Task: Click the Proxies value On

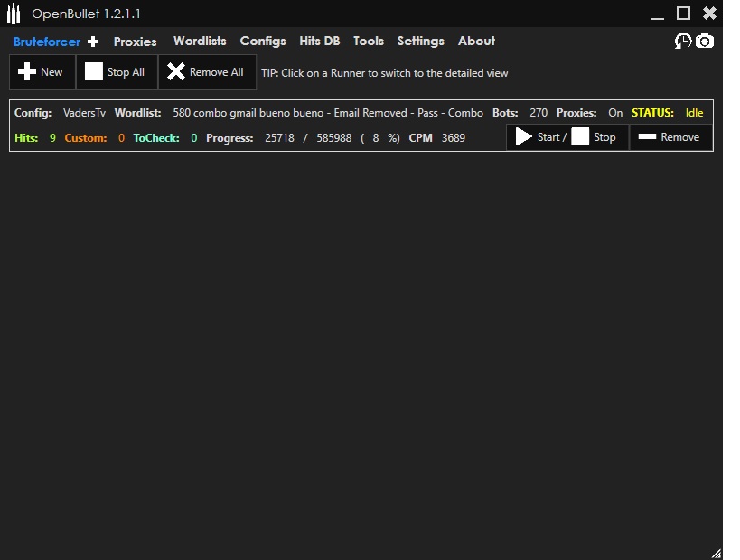Action: [x=615, y=113]
